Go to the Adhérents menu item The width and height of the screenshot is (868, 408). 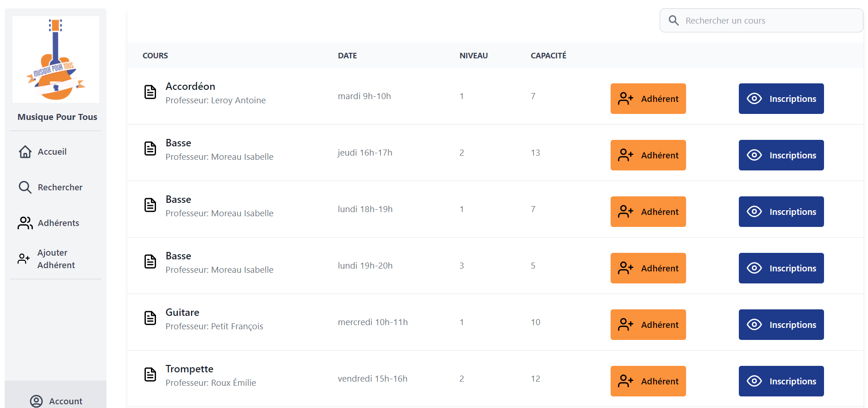tap(58, 223)
